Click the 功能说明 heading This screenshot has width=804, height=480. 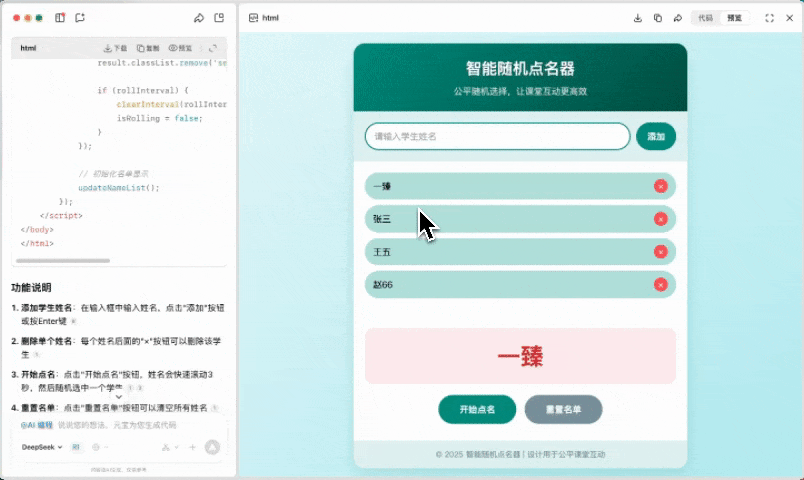tap(31, 288)
